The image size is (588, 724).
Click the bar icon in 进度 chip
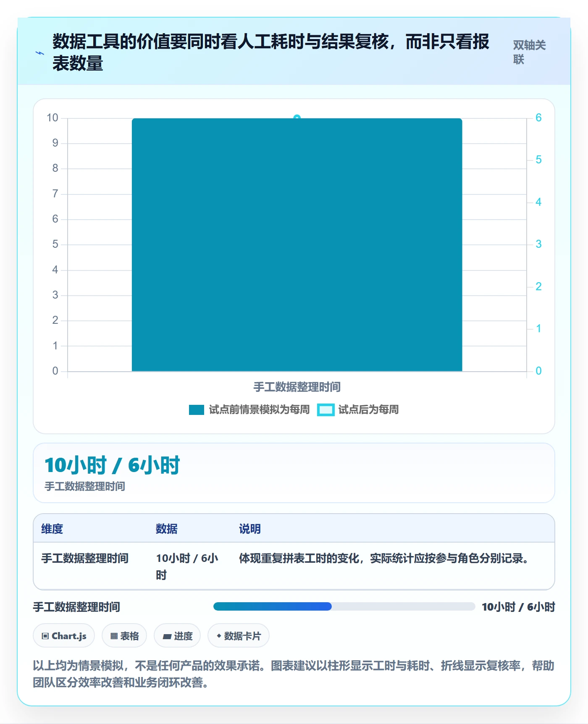click(167, 636)
